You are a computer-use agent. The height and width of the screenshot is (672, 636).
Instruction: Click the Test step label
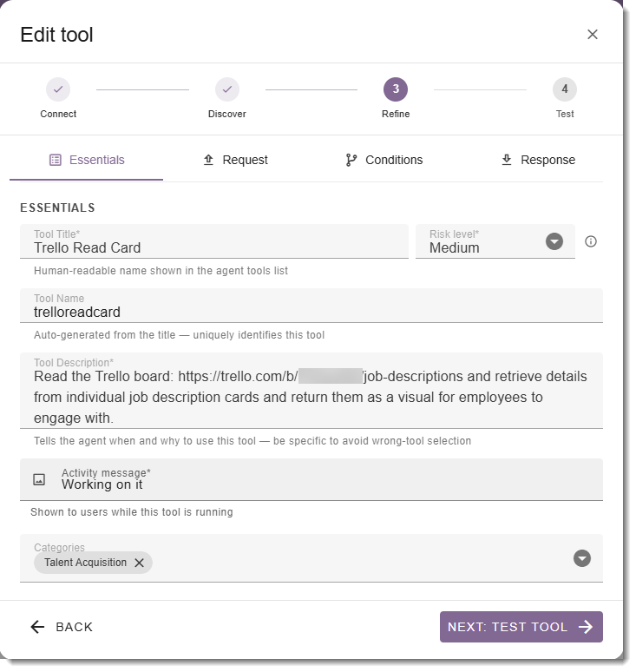[565, 114]
